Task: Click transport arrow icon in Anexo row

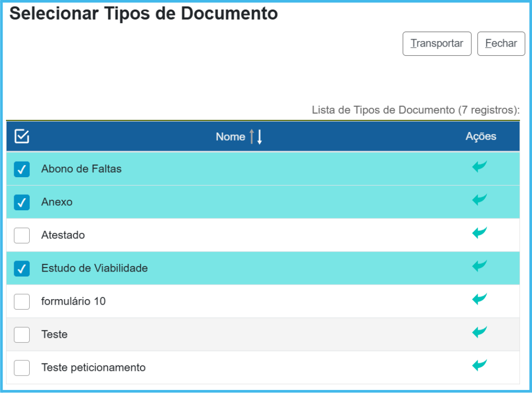Action: point(479,200)
